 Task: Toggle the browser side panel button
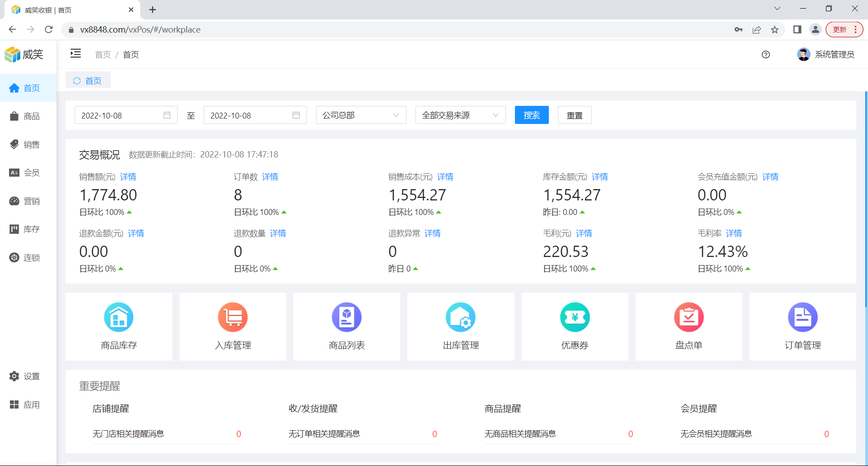click(x=797, y=29)
